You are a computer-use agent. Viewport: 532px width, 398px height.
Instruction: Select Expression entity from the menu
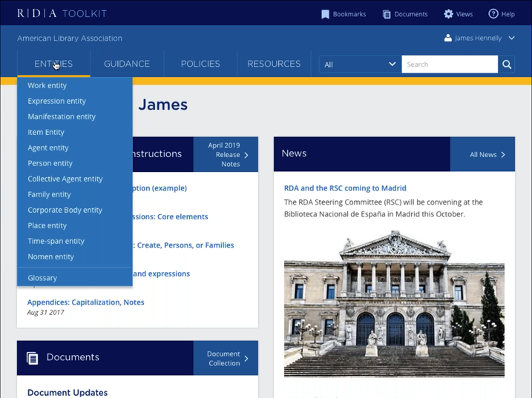tap(75, 101)
